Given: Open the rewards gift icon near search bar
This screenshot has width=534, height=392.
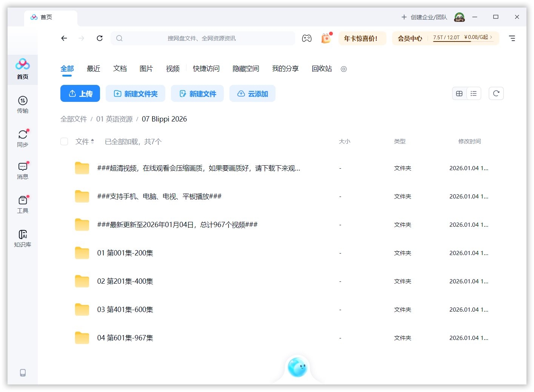Looking at the screenshot, I should point(325,38).
